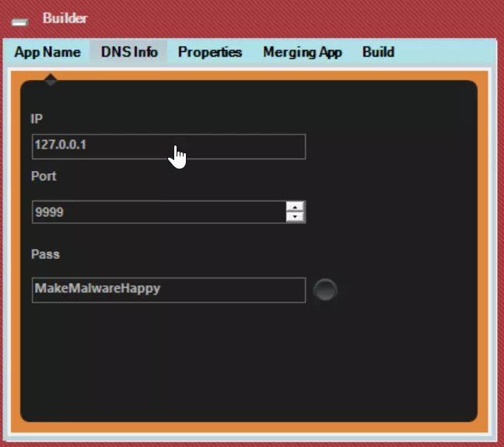The image size is (504, 447).
Task: Click the diamond marker below App Name
Action: [x=51, y=80]
